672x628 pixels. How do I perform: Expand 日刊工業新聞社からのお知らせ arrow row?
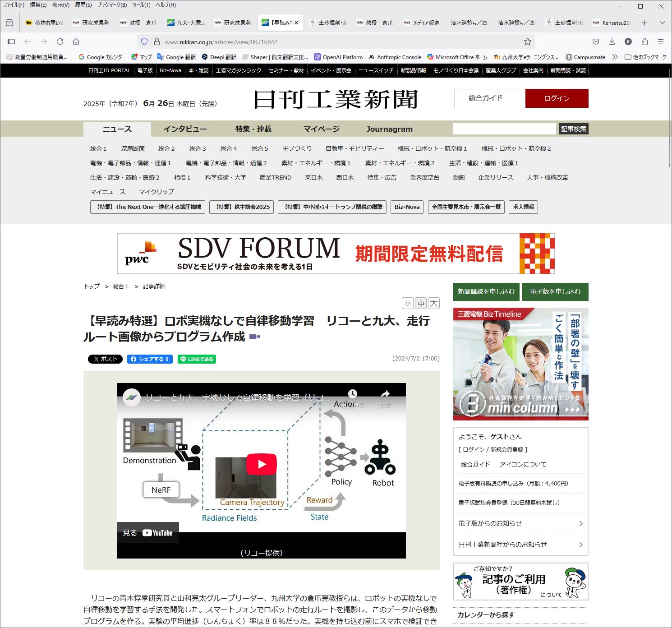click(521, 545)
